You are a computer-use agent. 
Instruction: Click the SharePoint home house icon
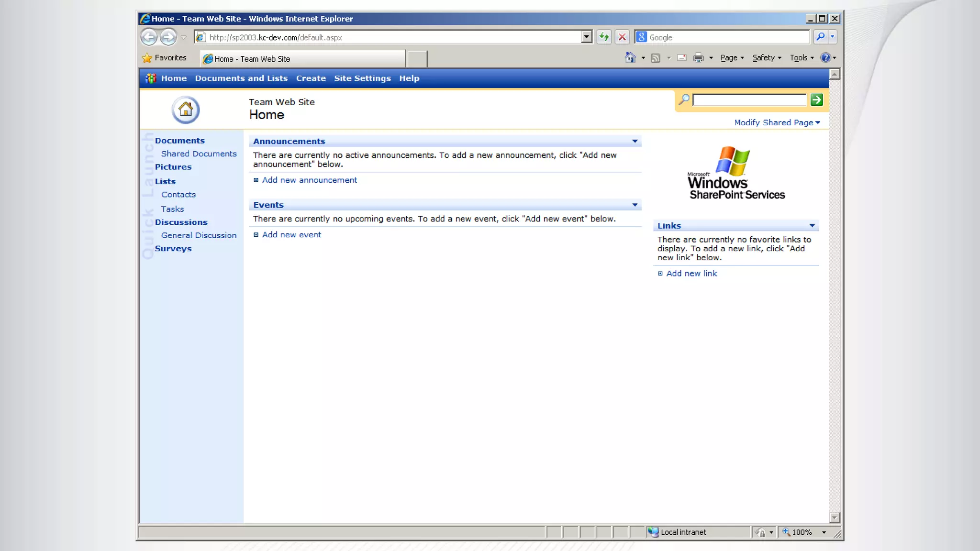[x=185, y=110]
